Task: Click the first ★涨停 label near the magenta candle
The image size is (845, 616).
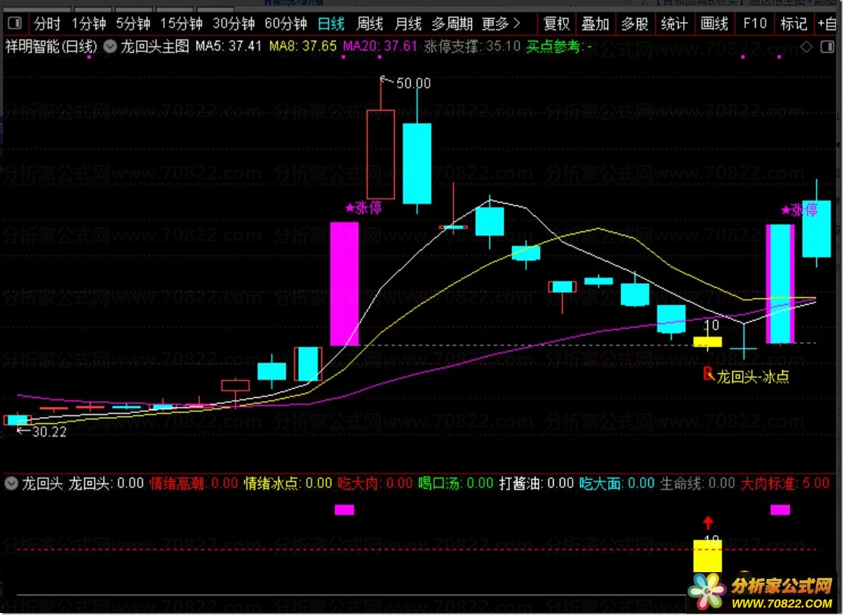Action: (364, 208)
